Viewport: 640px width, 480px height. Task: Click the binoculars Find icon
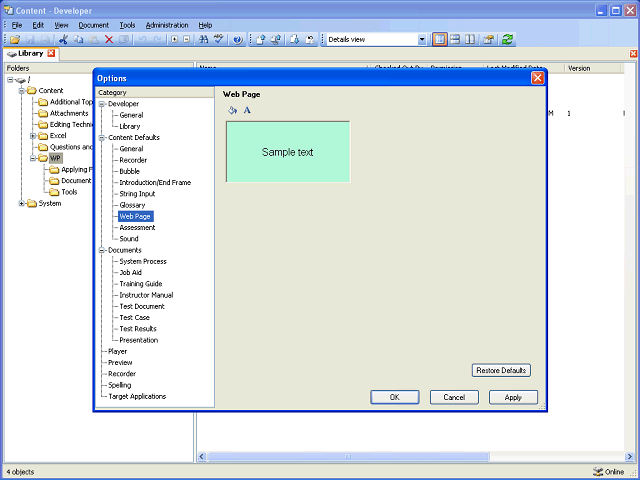coord(203,40)
